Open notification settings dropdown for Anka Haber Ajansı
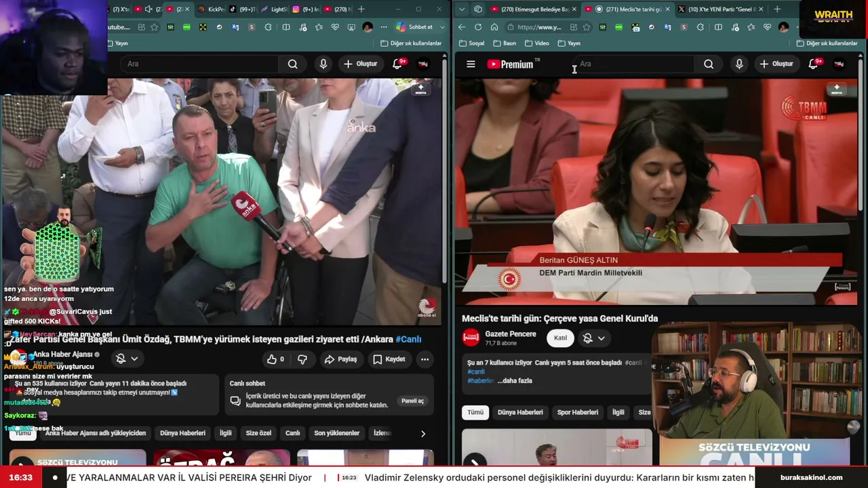The height and width of the screenshot is (488, 868). (127, 359)
